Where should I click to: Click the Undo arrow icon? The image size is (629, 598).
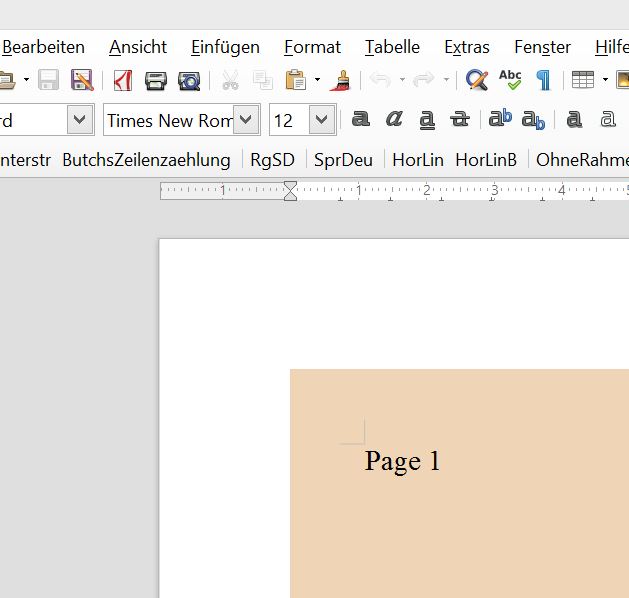click(x=380, y=79)
